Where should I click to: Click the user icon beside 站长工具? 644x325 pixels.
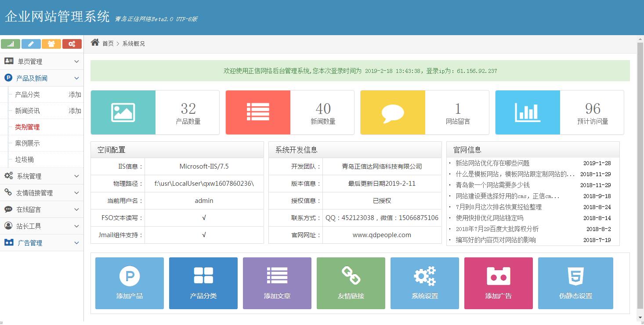pos(8,226)
